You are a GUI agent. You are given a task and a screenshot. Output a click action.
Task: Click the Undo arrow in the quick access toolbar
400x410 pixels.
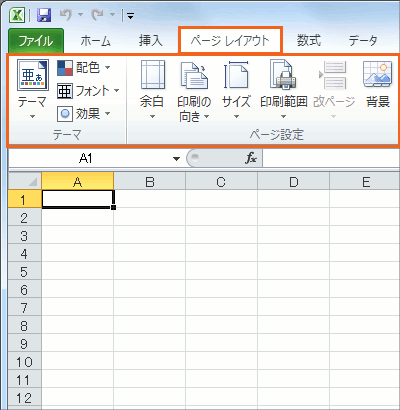66,15
